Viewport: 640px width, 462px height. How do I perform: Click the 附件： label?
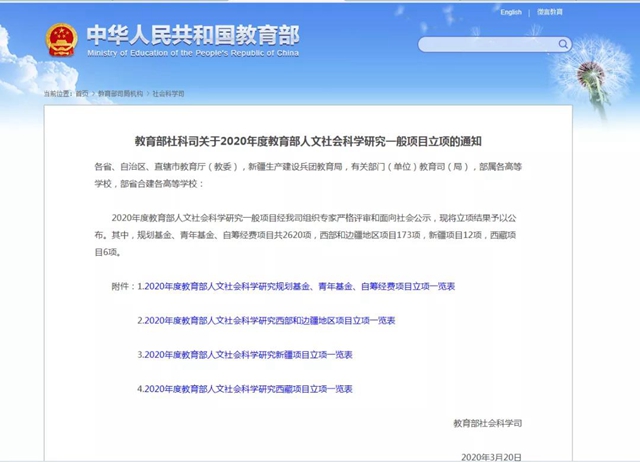[x=123, y=287]
